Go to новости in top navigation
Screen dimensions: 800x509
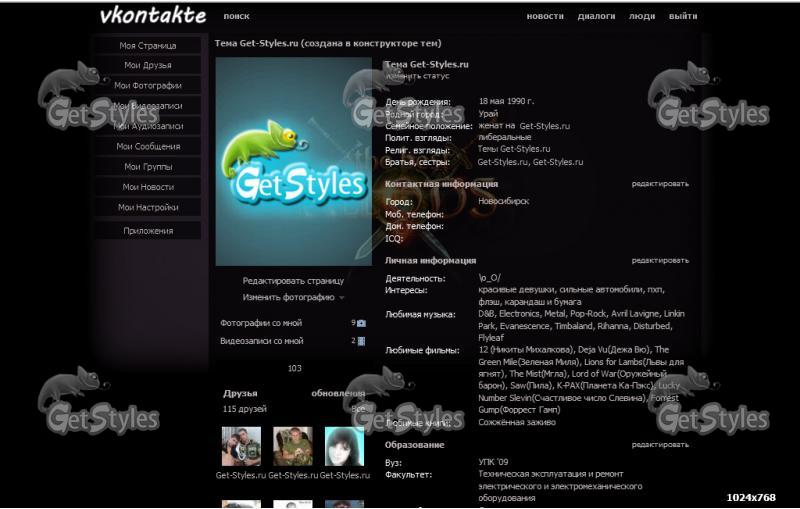(x=545, y=16)
